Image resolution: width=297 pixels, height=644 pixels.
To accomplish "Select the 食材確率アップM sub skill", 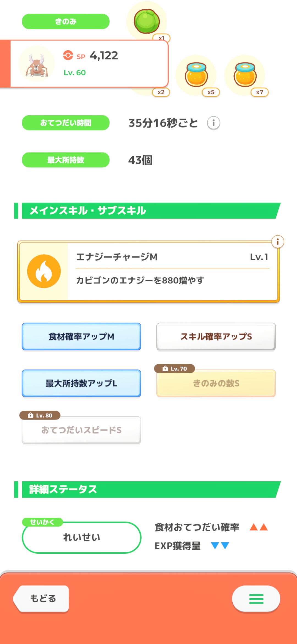I will [x=81, y=337].
